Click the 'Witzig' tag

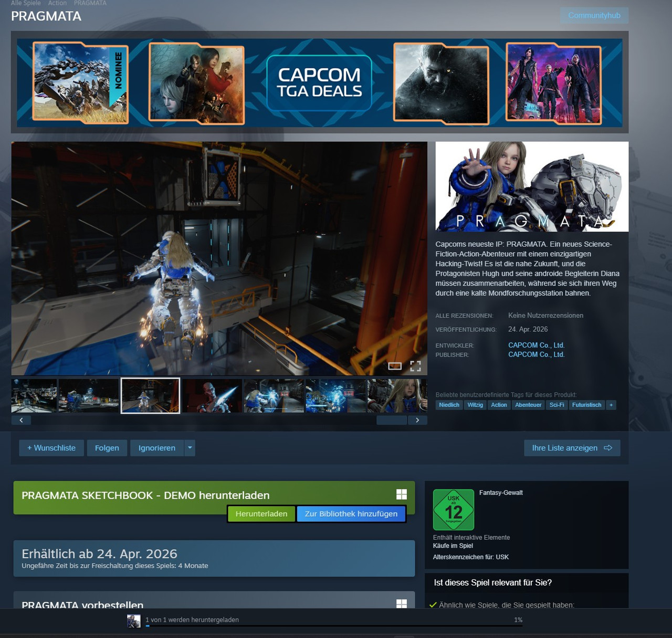pyautogui.click(x=475, y=405)
